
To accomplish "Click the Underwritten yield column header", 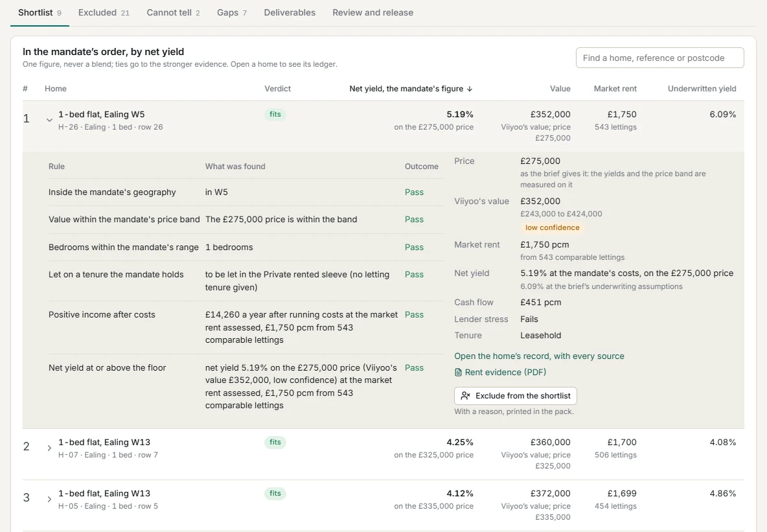I will (702, 89).
